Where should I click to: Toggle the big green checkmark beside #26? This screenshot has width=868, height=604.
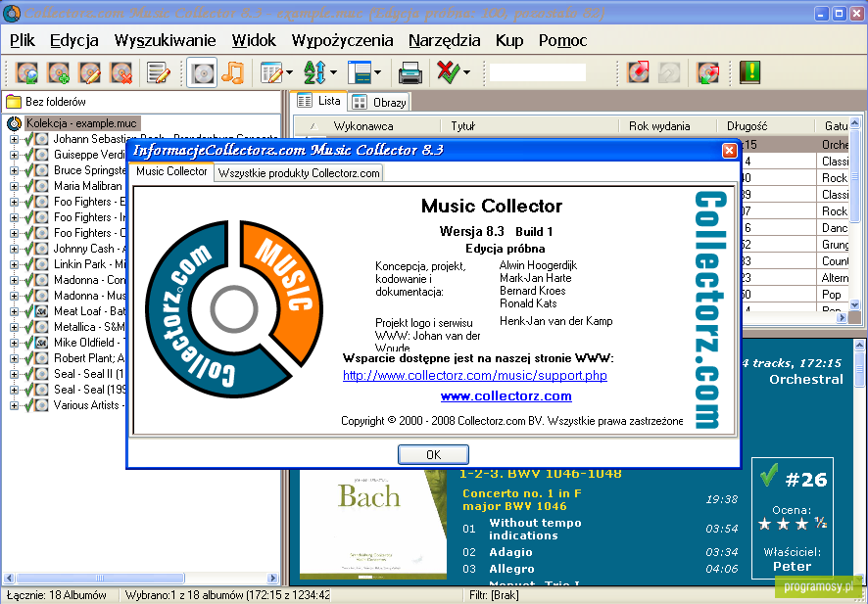coord(769,475)
